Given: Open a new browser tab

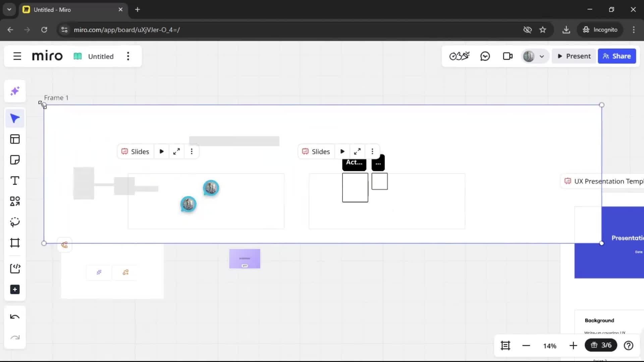Looking at the screenshot, I should (138, 10).
